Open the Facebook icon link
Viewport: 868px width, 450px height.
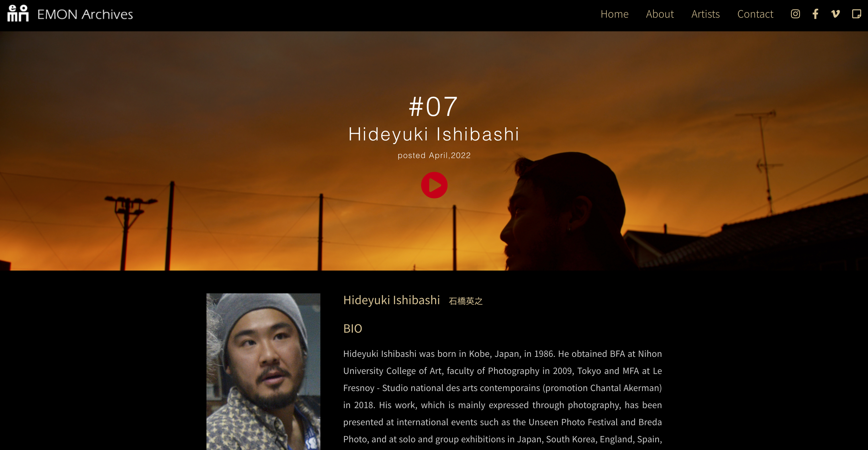click(815, 14)
